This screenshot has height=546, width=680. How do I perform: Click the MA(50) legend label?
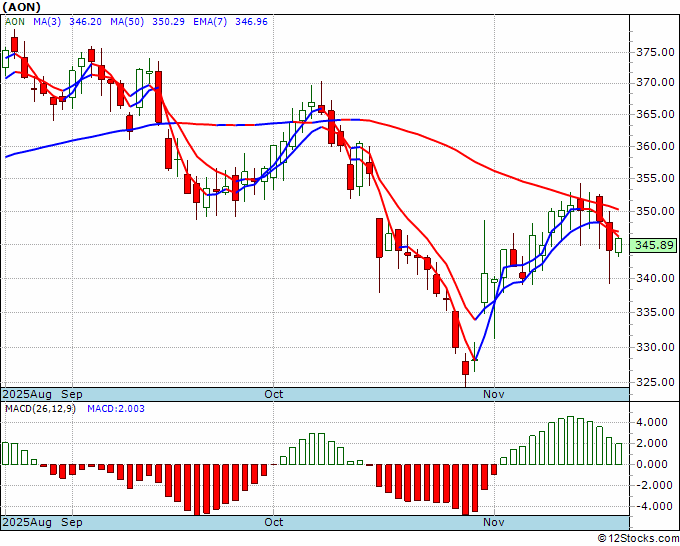click(x=127, y=22)
